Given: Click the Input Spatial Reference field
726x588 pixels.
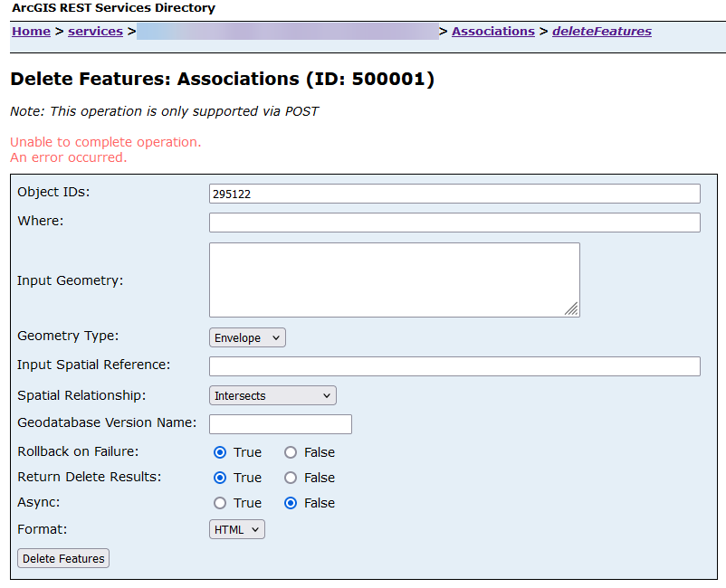Looking at the screenshot, I should click(454, 366).
